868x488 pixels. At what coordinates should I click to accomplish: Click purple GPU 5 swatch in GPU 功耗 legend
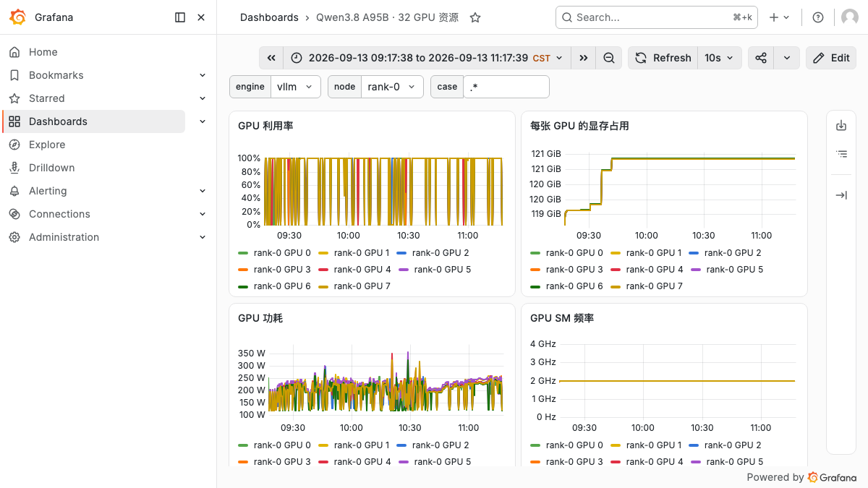(404, 463)
